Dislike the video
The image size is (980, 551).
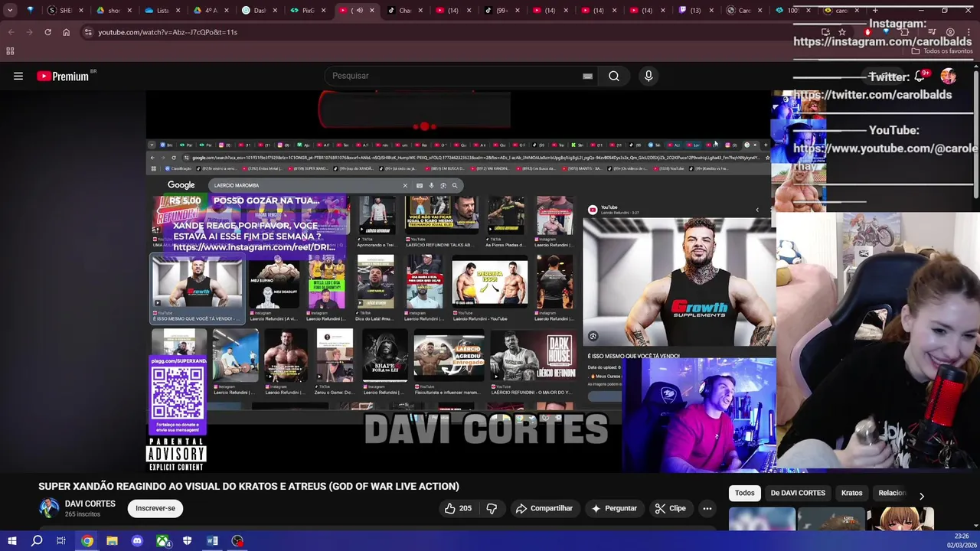click(492, 508)
